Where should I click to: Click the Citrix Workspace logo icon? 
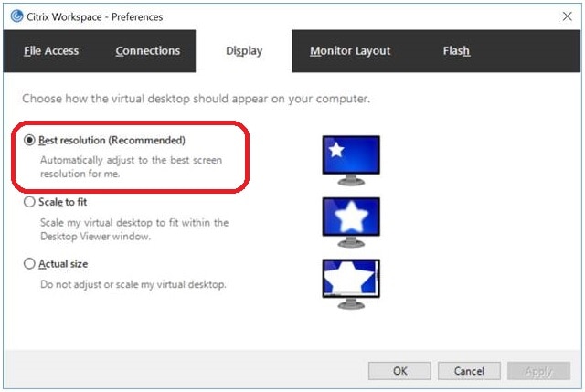[x=16, y=16]
